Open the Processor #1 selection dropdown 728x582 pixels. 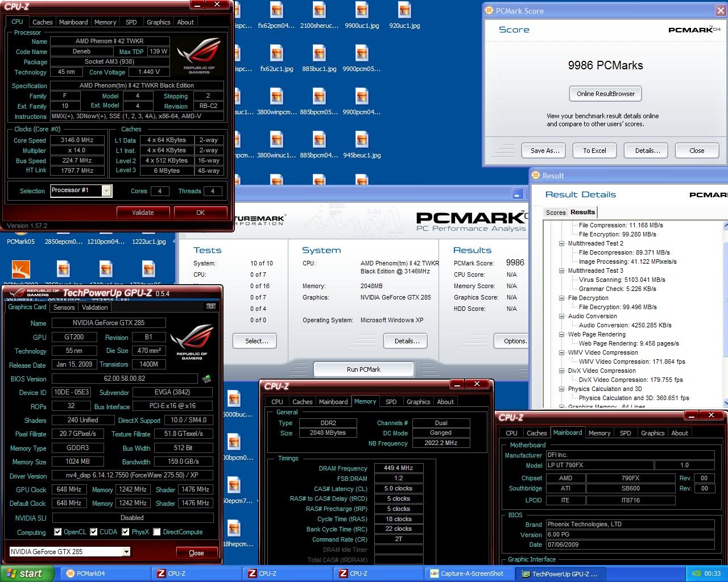[x=106, y=190]
